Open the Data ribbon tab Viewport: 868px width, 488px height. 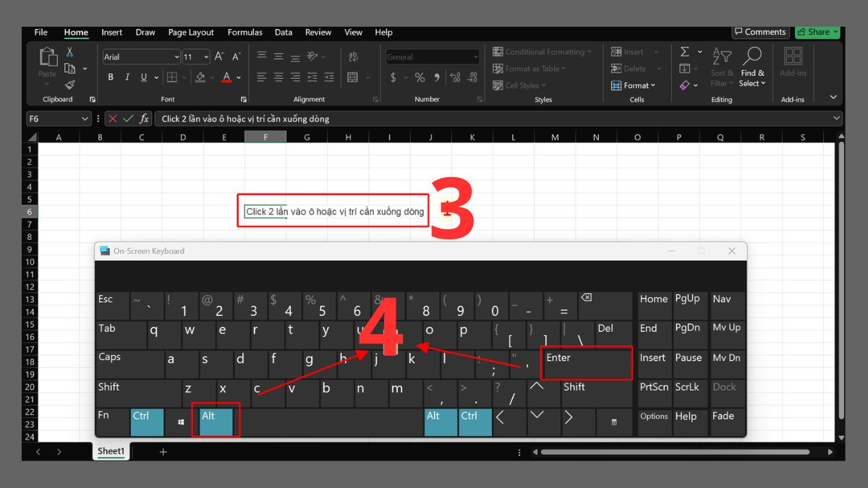[284, 33]
